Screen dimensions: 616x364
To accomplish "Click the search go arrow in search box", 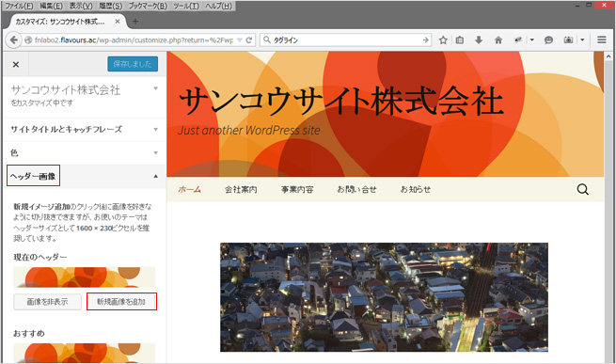I will 425,40.
